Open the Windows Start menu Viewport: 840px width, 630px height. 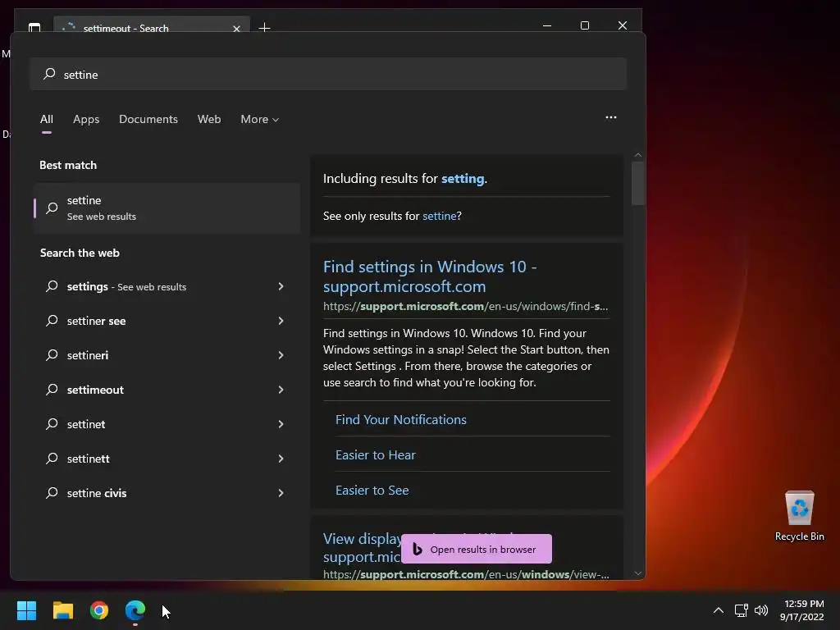26,610
